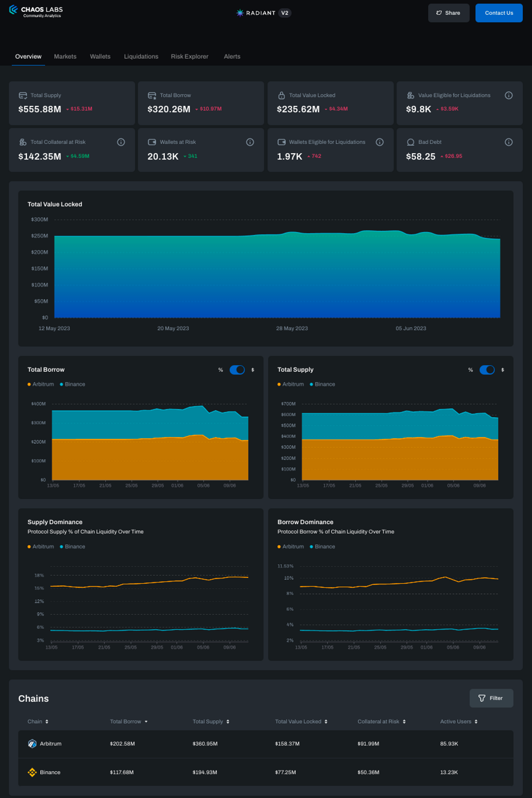Open info icon for Value Eligible for Liquidations
Viewport: 532px width, 798px height.
(x=508, y=95)
